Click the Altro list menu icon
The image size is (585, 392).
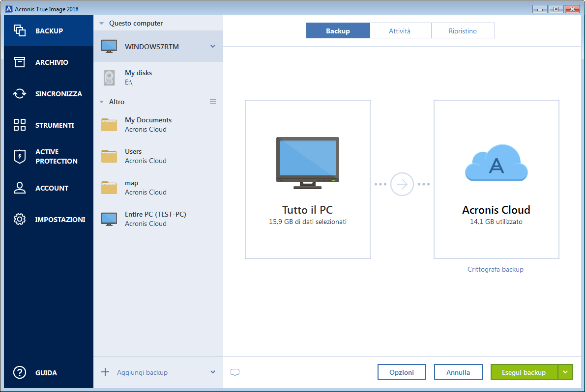(213, 102)
